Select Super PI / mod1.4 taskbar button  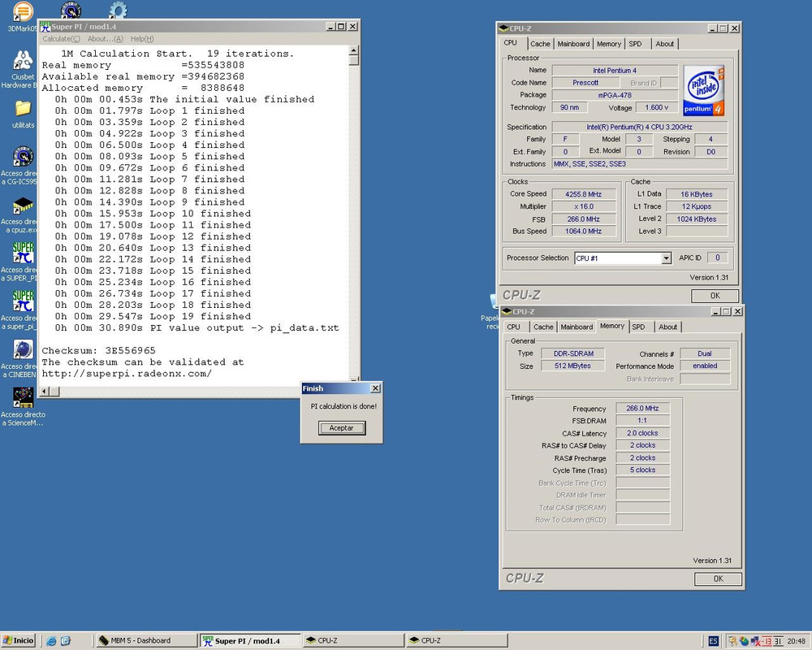[251, 641]
